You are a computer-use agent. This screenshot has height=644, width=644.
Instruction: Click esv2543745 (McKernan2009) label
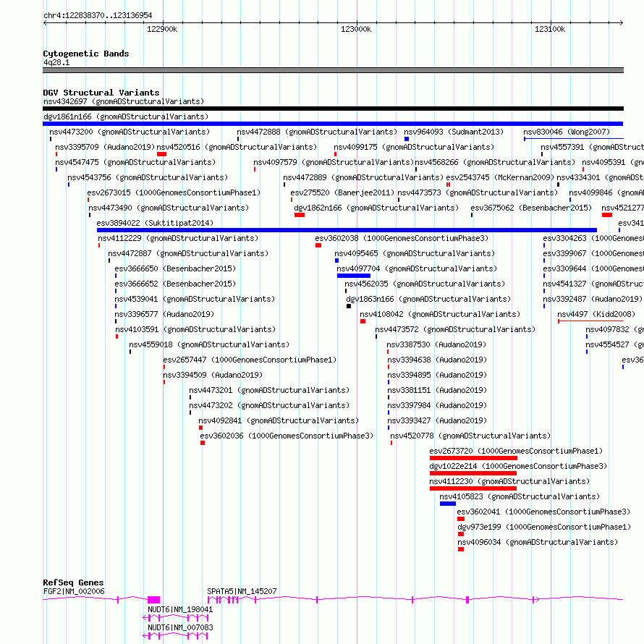tap(500, 177)
